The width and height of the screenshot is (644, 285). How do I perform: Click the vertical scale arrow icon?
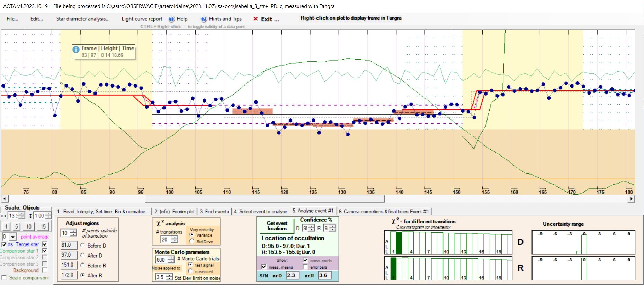coord(30,216)
